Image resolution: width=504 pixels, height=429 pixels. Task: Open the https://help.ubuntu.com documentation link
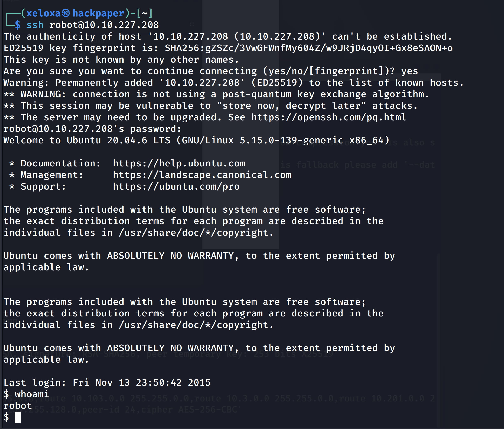(x=179, y=164)
